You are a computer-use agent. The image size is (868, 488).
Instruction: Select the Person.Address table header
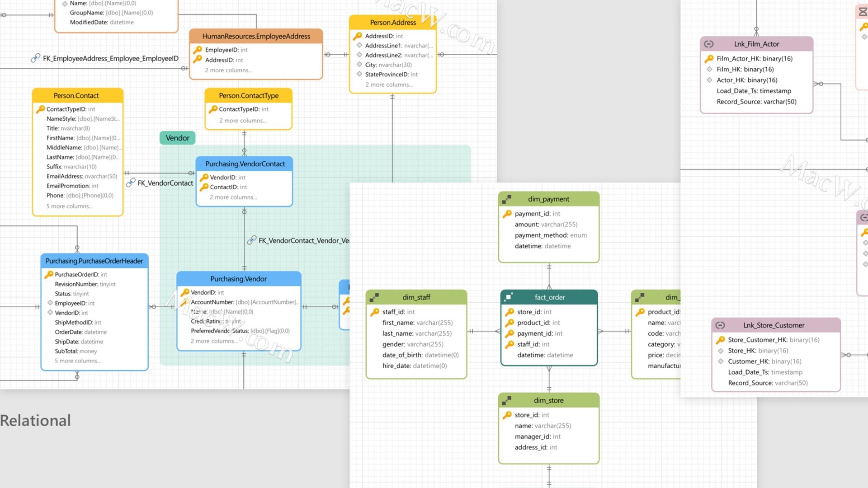[x=393, y=23]
